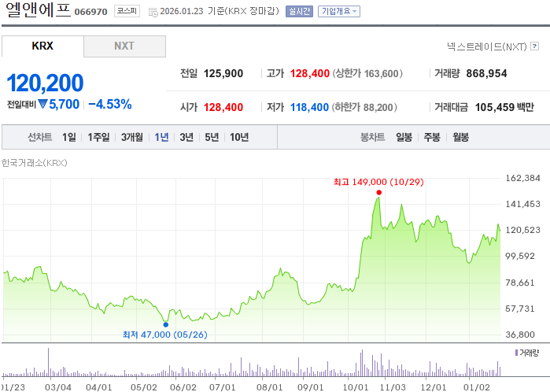
Task: Click the current price 120,200
Action: [x=46, y=83]
